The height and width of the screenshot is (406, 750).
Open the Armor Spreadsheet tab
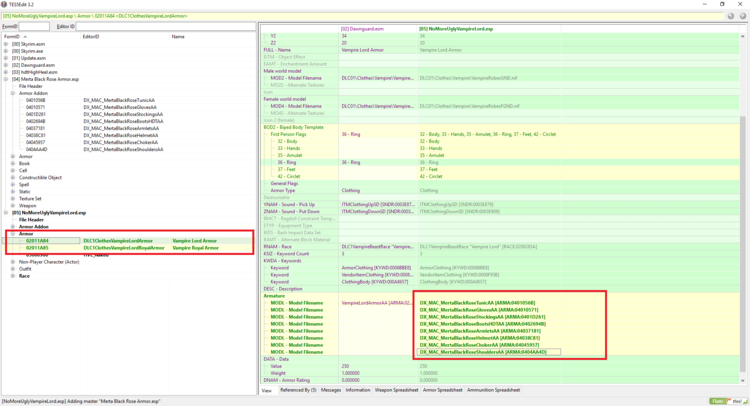coord(442,390)
